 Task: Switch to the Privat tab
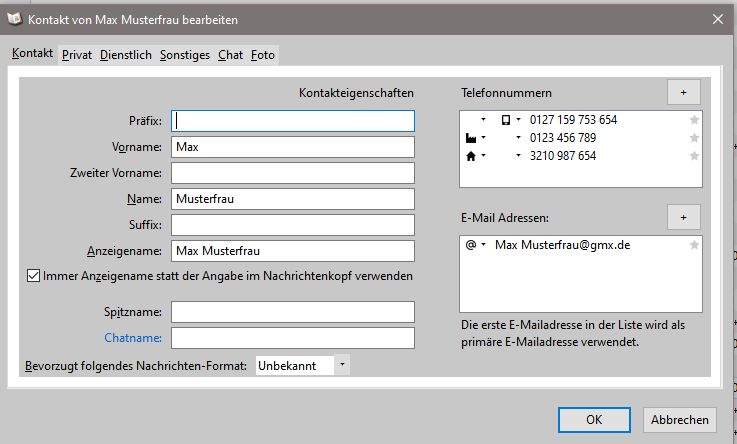77,55
